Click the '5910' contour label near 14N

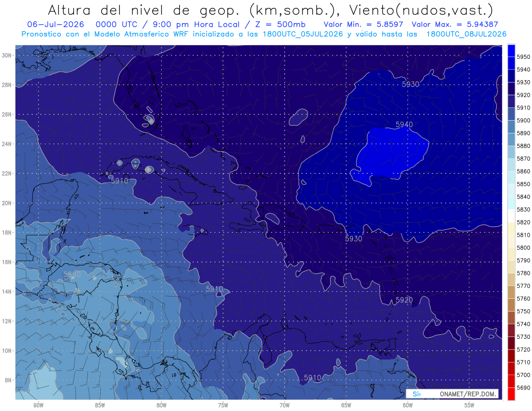click(215, 289)
